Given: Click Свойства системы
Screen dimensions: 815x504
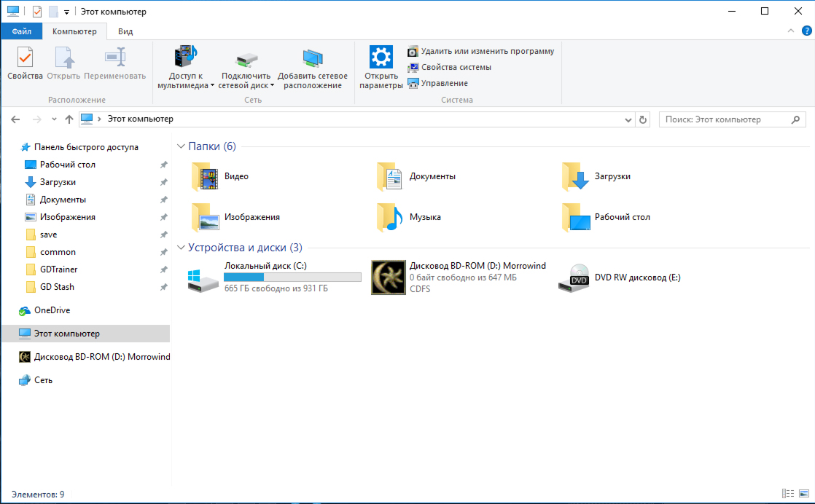Looking at the screenshot, I should tap(456, 67).
